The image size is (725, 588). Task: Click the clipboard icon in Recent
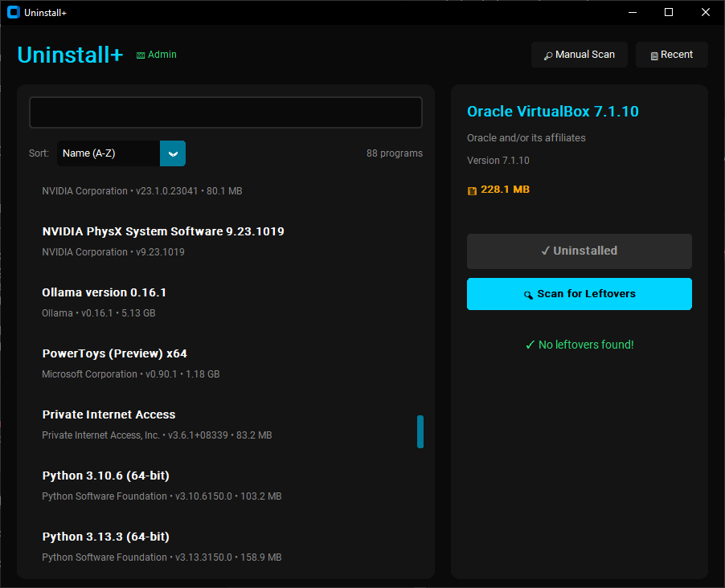point(654,55)
